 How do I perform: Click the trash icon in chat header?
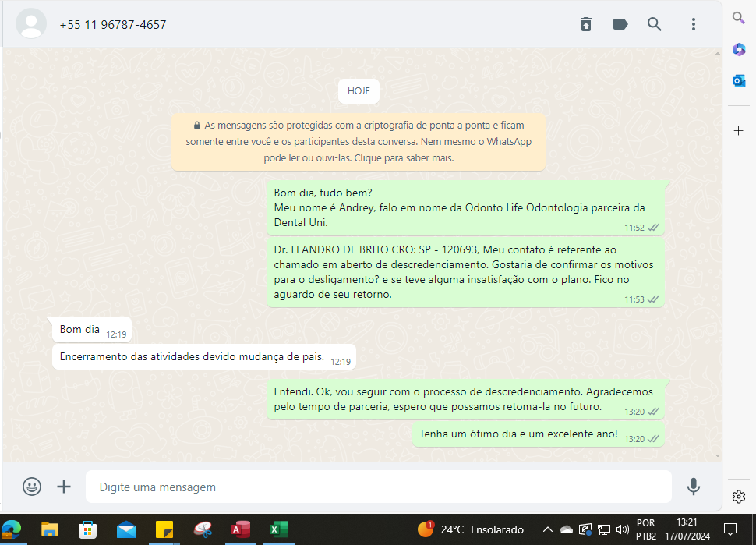point(586,24)
